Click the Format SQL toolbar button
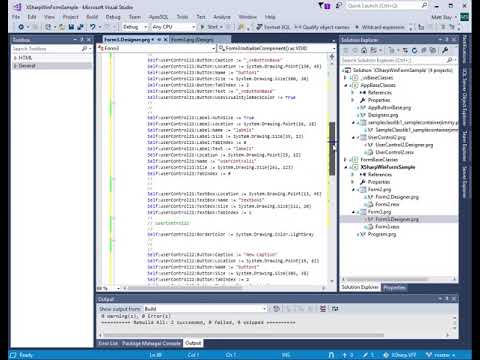 tap(273, 27)
